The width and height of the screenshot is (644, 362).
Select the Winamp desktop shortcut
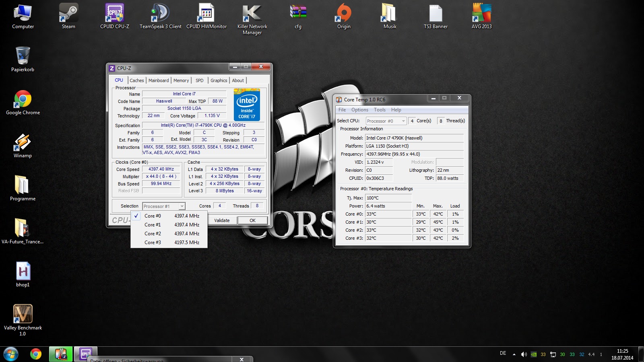(x=23, y=145)
